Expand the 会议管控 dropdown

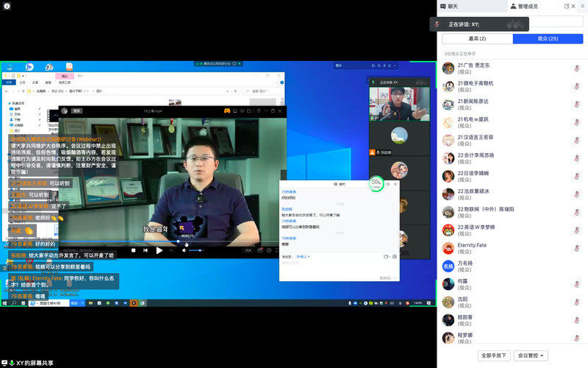pos(530,355)
